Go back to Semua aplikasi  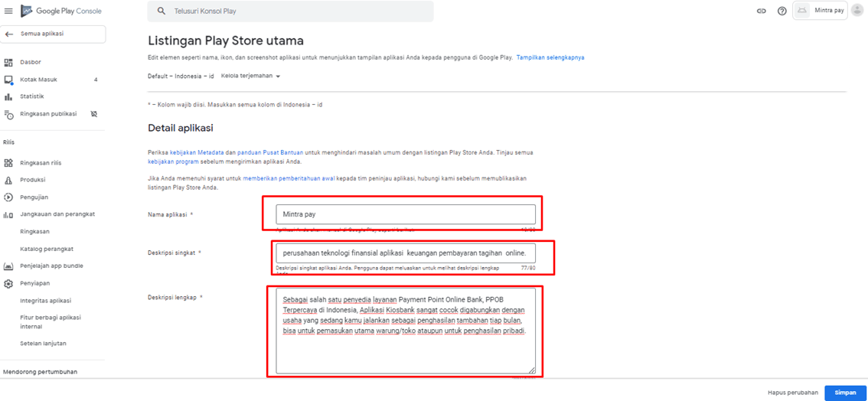(x=53, y=34)
